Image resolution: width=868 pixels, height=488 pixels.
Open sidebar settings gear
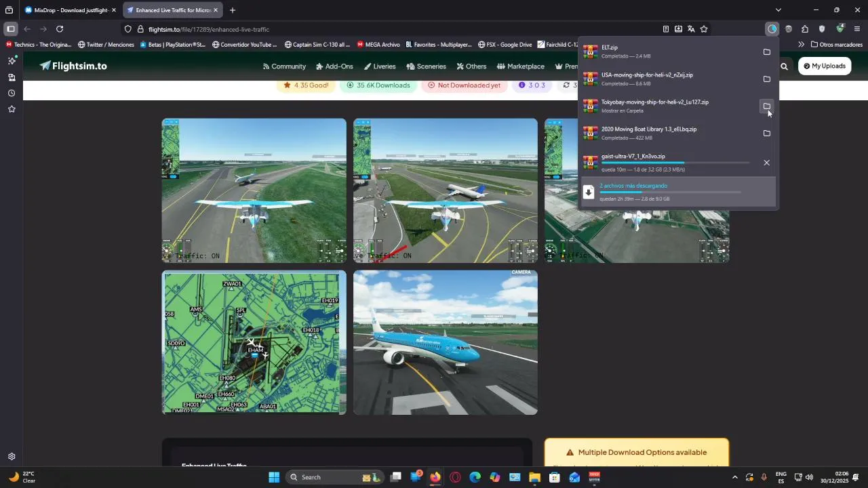coord(12,457)
